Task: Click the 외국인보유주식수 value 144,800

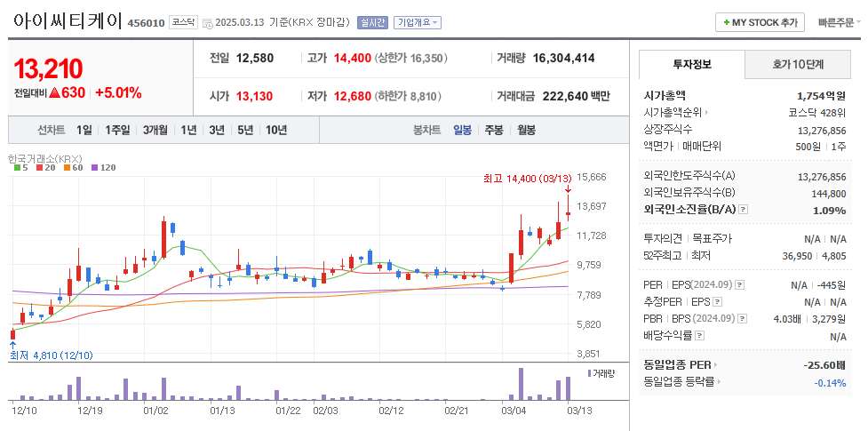Action: coord(830,194)
